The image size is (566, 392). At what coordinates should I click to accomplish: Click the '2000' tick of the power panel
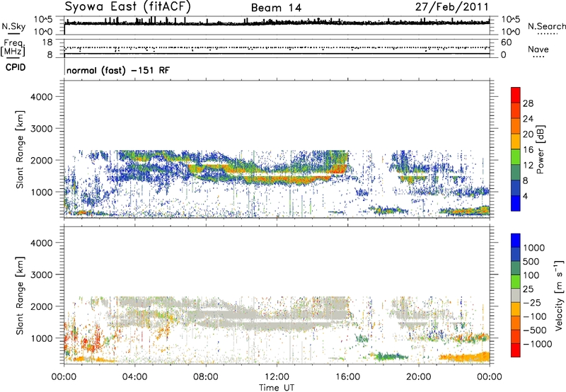click(x=42, y=161)
